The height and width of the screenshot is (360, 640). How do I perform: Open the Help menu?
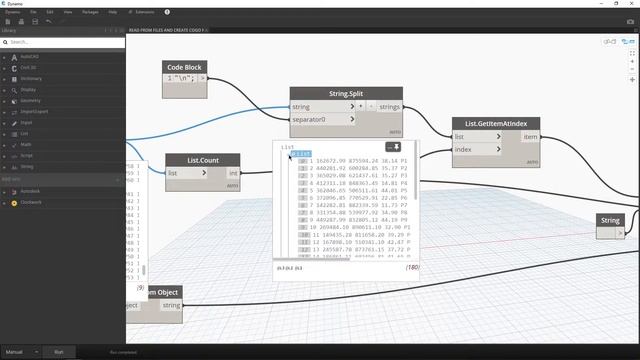[113, 12]
